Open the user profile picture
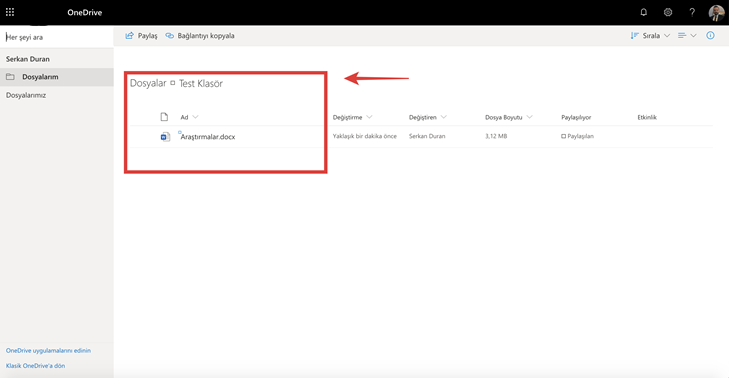Screen dimensions: 729x378 pyautogui.click(x=716, y=13)
